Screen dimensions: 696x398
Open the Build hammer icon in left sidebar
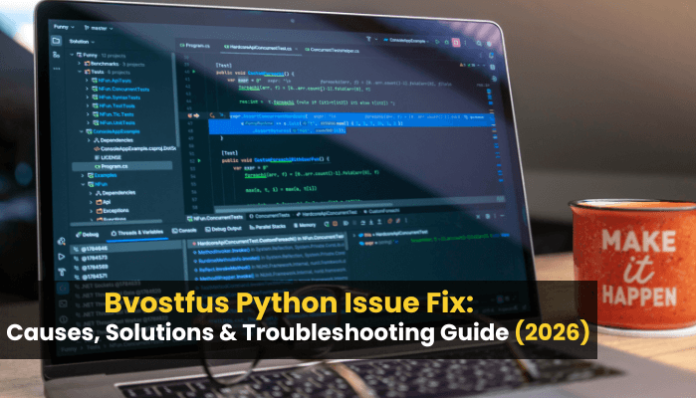(x=62, y=272)
